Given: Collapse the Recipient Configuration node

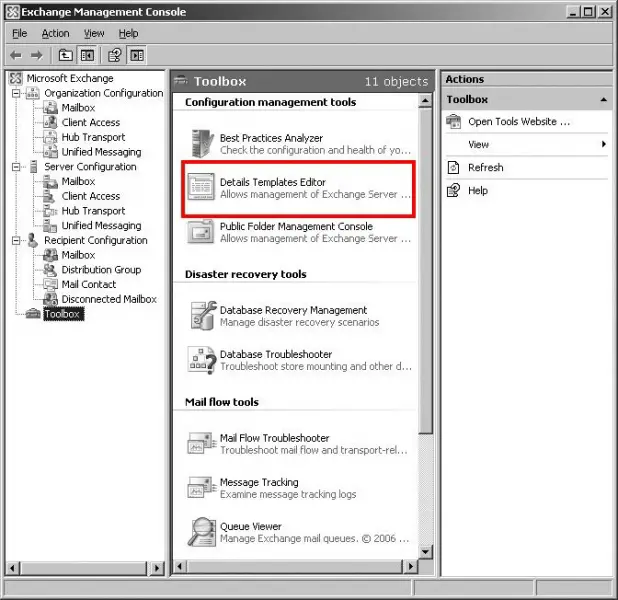Looking at the screenshot, I should click(16, 240).
